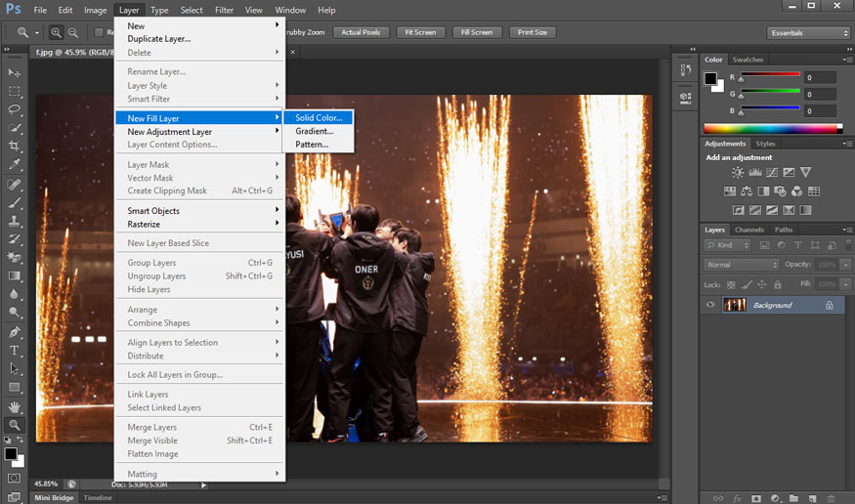Select the Path Selection tool
Viewport: 855px width, 504px height.
click(x=15, y=369)
